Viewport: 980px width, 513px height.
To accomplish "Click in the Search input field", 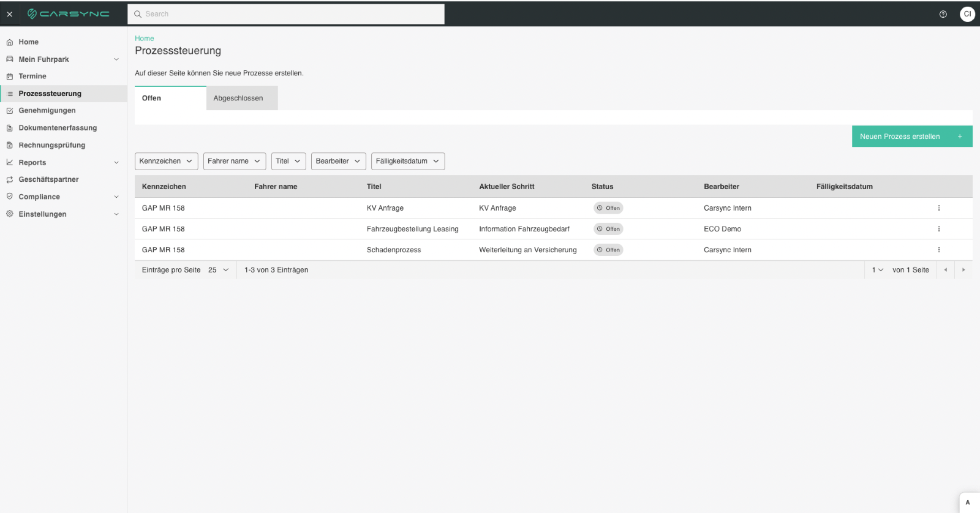I will [286, 14].
